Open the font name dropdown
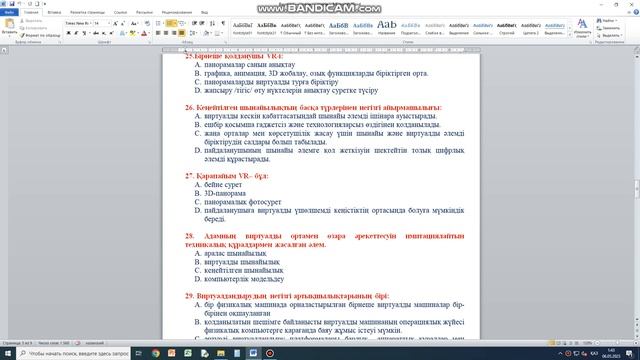The image size is (640, 360). (x=90, y=23)
